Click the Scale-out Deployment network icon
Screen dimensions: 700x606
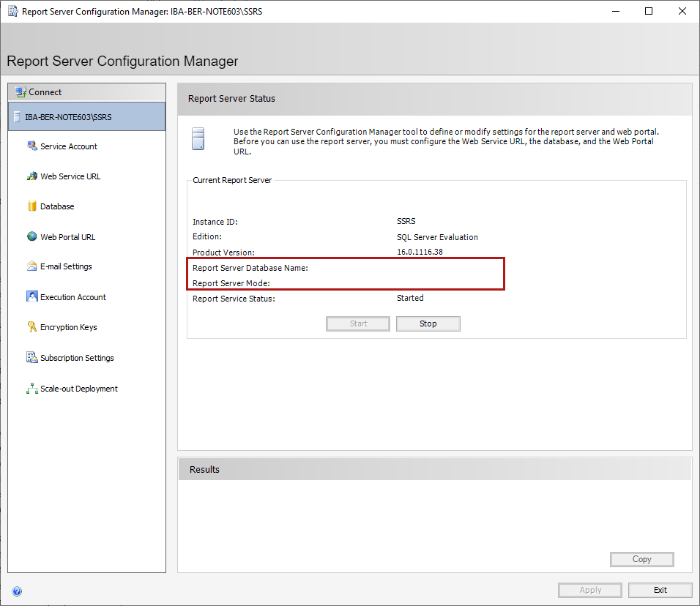tap(31, 389)
